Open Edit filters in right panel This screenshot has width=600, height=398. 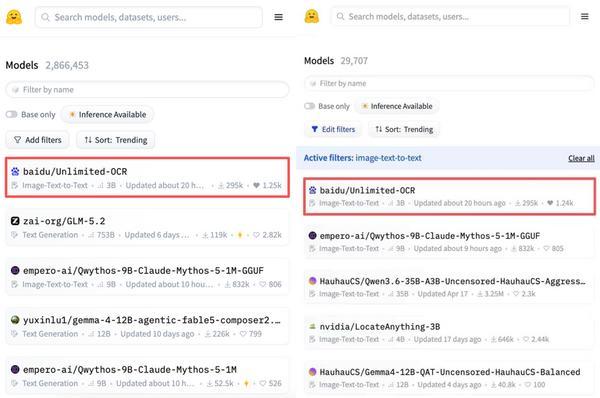pos(333,129)
